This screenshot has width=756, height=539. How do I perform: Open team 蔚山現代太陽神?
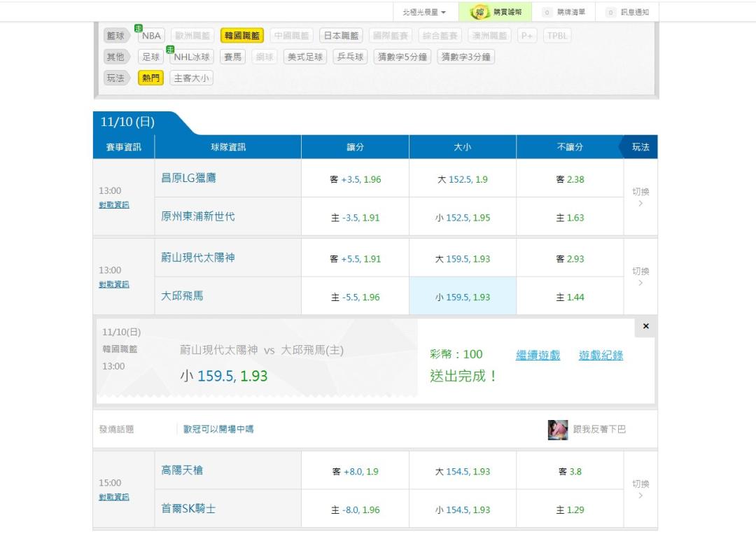click(x=198, y=258)
